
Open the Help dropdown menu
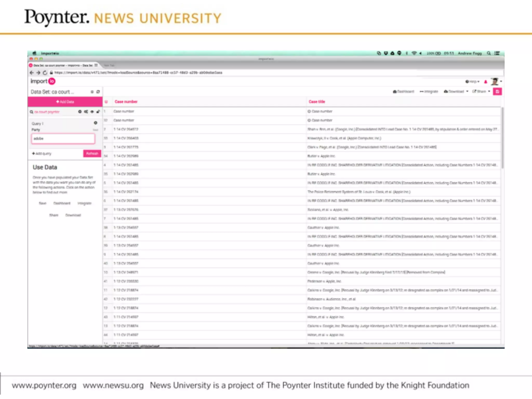click(x=473, y=82)
